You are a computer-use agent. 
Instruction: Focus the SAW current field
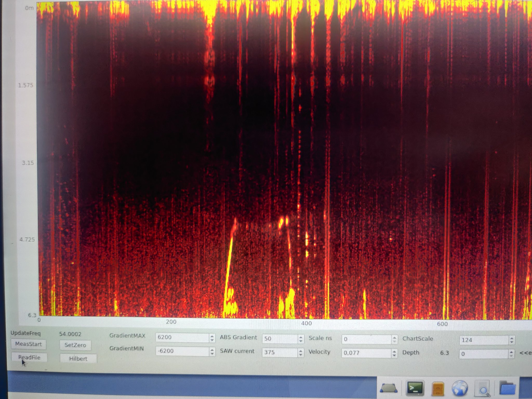coord(280,352)
